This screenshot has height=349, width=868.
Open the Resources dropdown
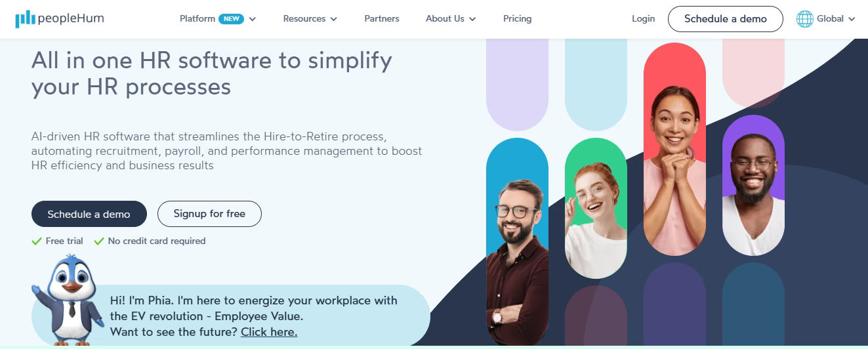(310, 19)
